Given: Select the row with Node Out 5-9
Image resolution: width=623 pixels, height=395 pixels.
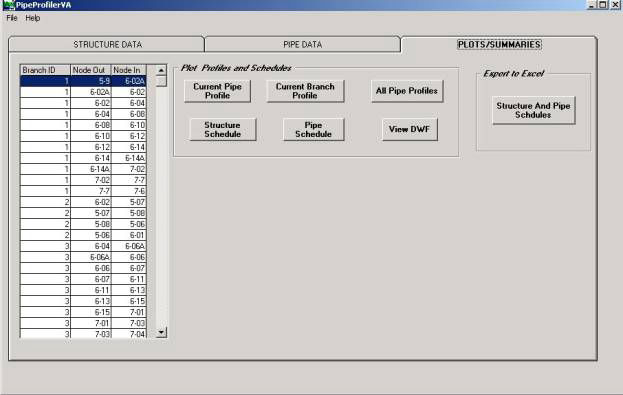Looking at the screenshot, I should pos(83,81).
